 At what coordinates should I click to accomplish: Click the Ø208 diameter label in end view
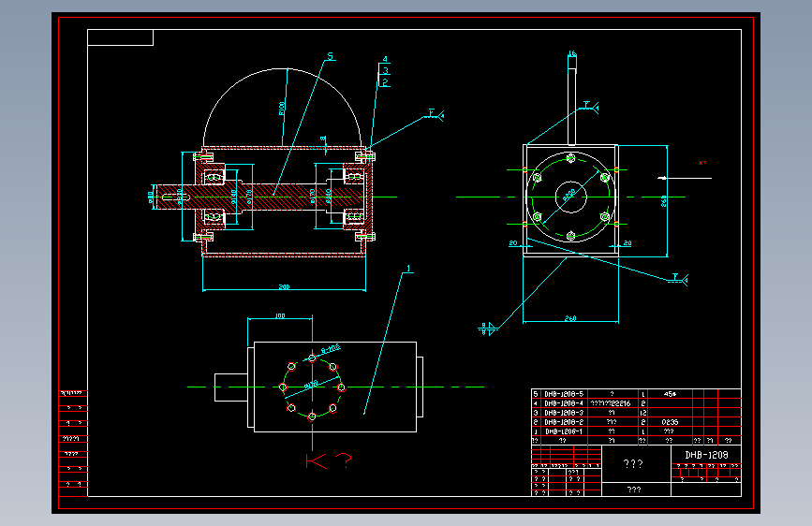coord(568,195)
